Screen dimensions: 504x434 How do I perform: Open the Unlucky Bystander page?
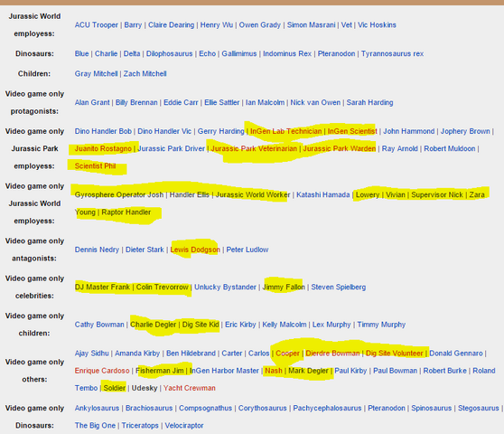pyautogui.click(x=225, y=287)
